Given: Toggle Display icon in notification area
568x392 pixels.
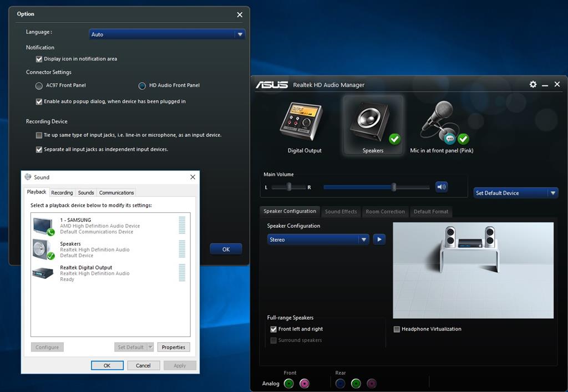Looking at the screenshot, I should coord(39,59).
